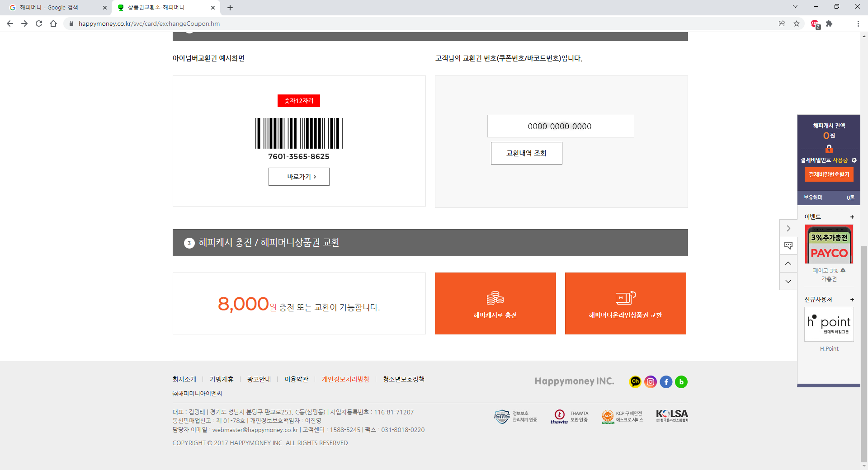Open the Extensions puzzle icon

click(x=829, y=23)
